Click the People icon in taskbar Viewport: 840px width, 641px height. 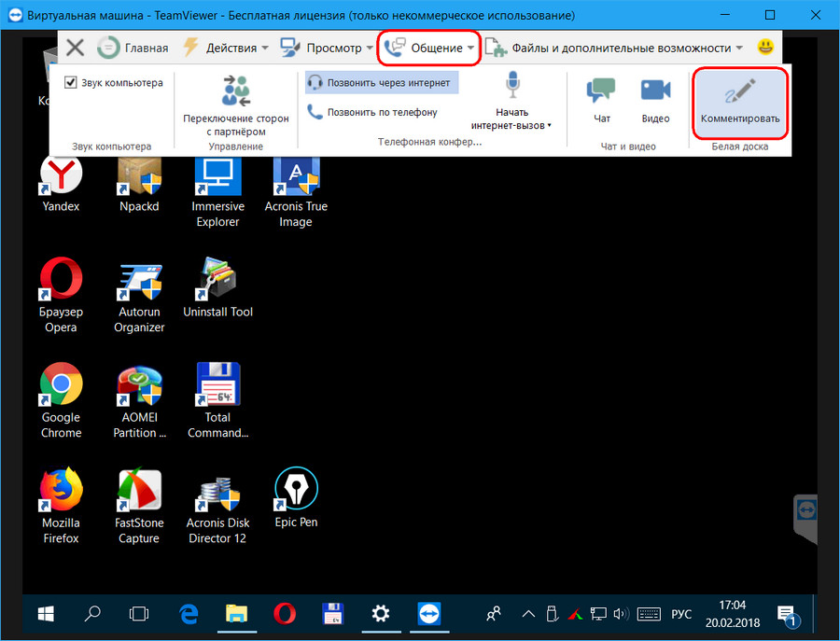pos(494,614)
